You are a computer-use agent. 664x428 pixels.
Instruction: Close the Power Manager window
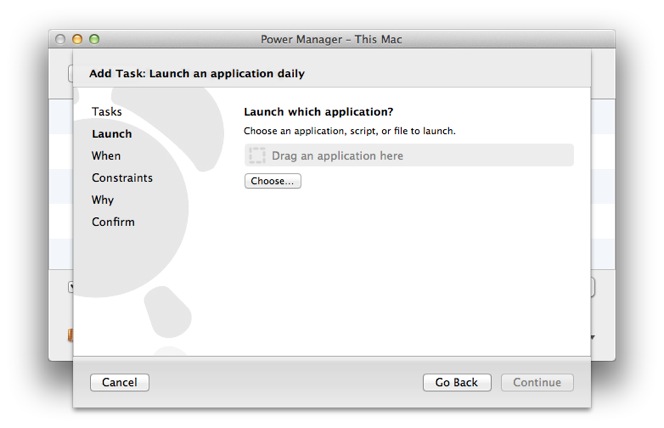pos(60,39)
